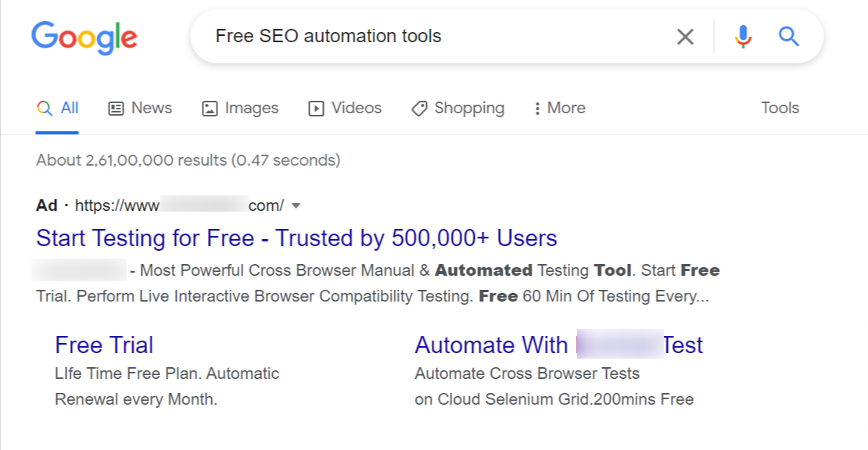This screenshot has width=868, height=450.
Task: Expand the More search categories menu
Action: click(x=559, y=108)
